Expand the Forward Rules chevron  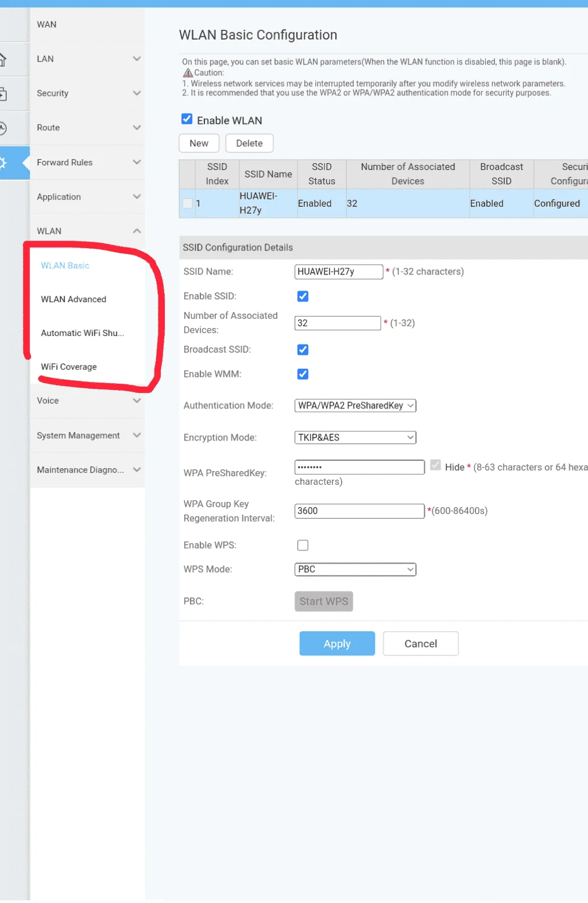point(137,162)
